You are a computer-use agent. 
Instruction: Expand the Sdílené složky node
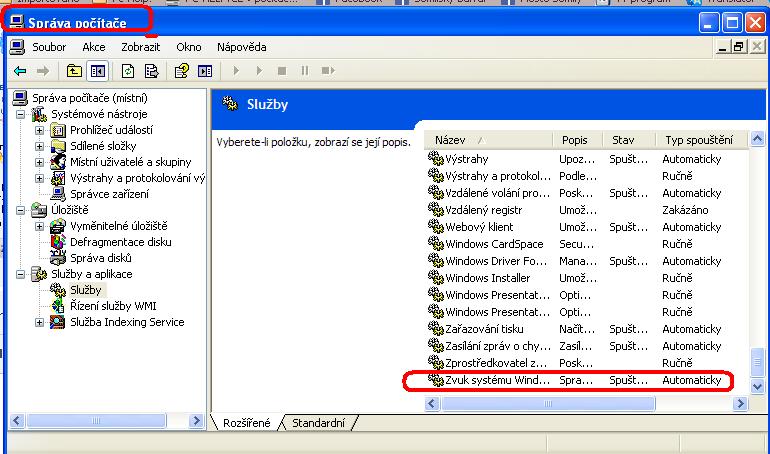tap(39, 146)
